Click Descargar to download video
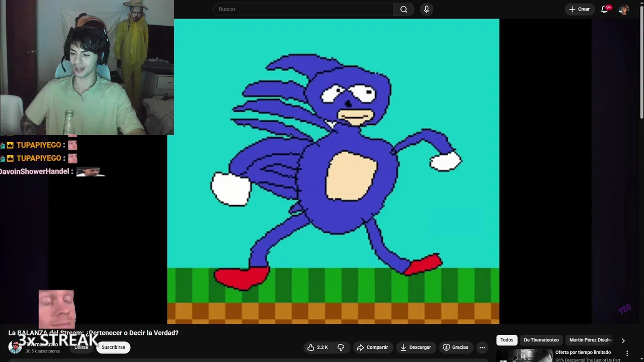The height and width of the screenshot is (362, 644). (416, 347)
